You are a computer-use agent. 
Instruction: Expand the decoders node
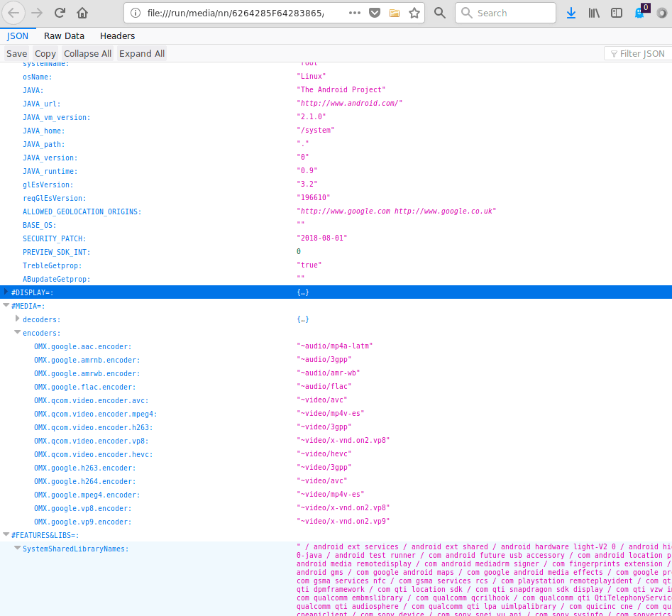tap(17, 319)
